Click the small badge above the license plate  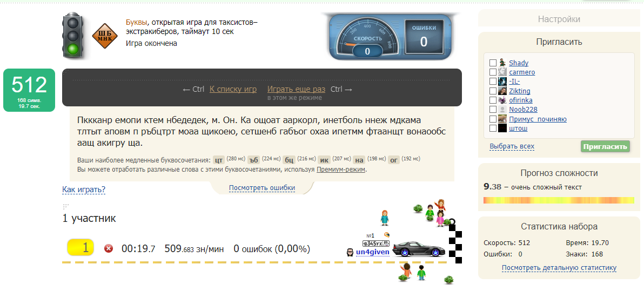point(386,235)
